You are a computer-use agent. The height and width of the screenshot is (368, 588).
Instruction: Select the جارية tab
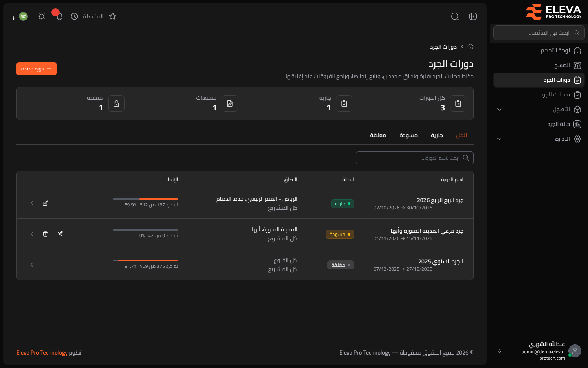click(437, 135)
